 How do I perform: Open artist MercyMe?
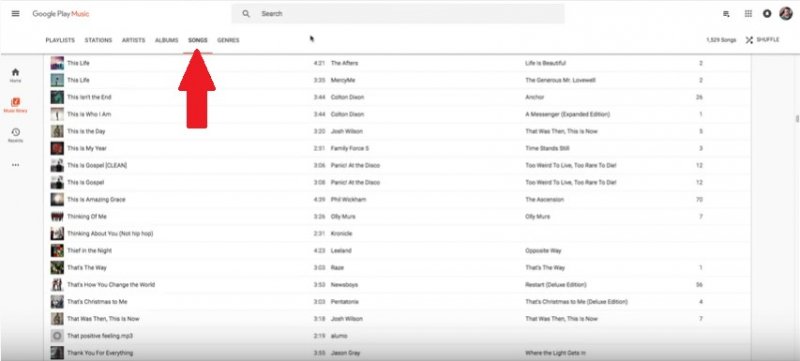[343, 80]
